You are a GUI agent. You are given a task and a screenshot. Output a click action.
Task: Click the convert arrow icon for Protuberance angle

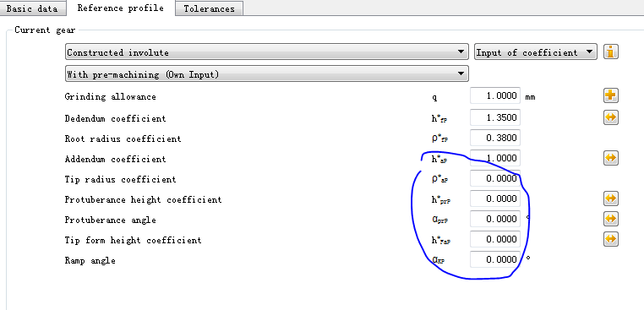[x=611, y=219]
